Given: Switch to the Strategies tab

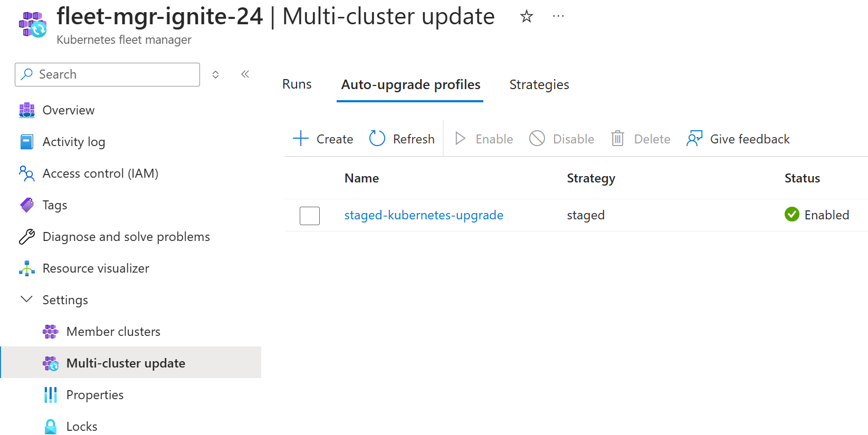Looking at the screenshot, I should (x=539, y=85).
